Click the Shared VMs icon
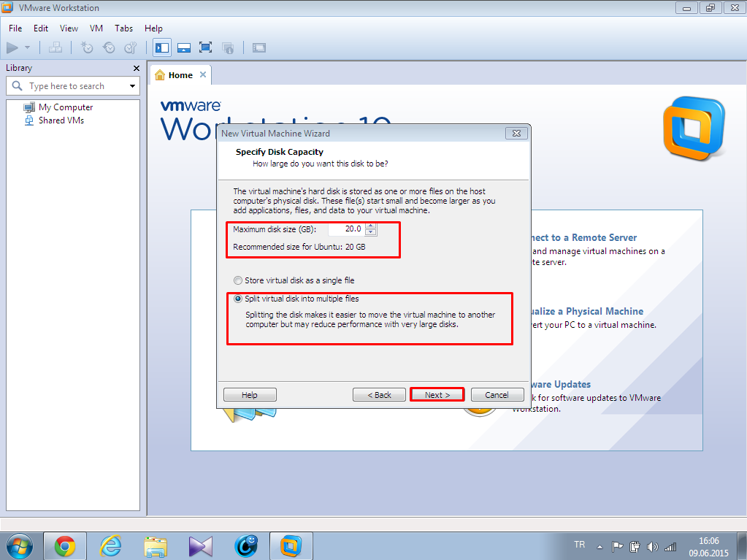This screenshot has width=747, height=560. (29, 120)
